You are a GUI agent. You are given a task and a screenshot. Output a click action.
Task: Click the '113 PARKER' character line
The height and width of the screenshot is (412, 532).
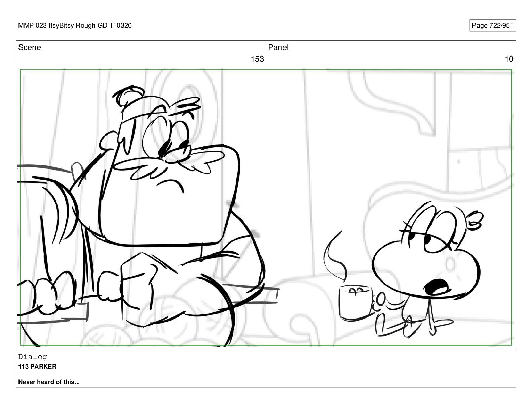(37, 367)
